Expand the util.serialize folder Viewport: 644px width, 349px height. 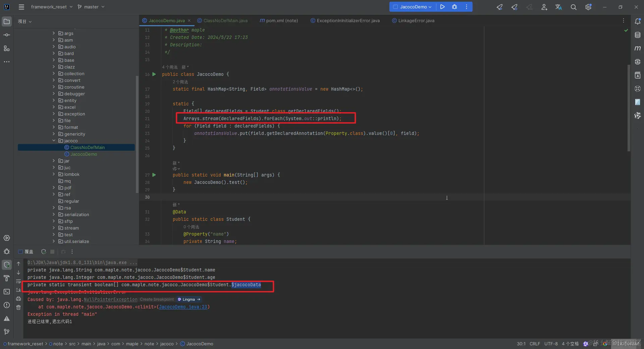pos(54,241)
